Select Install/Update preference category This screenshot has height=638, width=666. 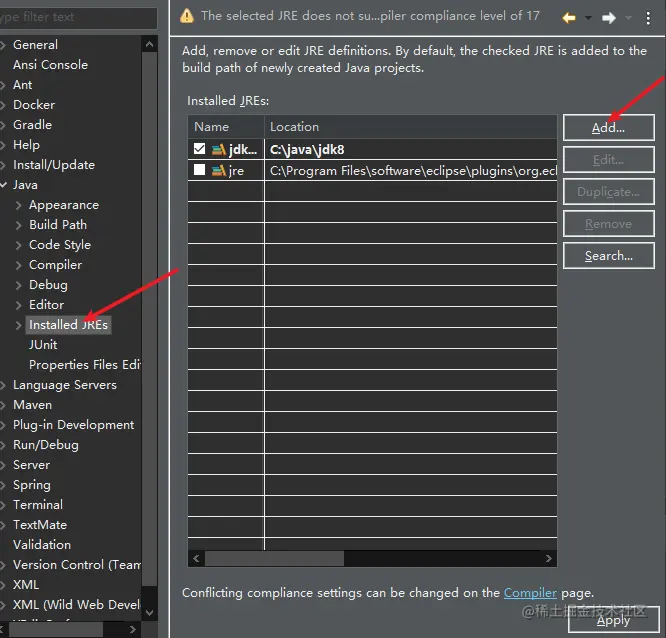point(54,165)
